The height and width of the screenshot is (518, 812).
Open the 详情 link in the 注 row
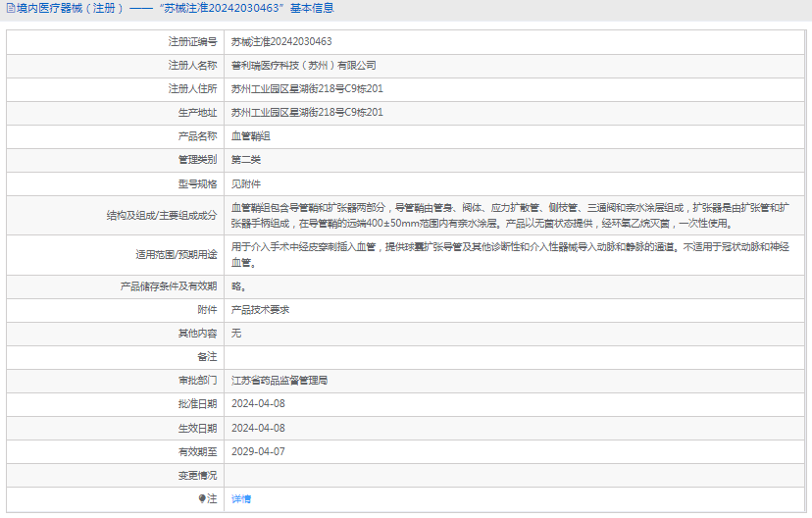tap(241, 498)
